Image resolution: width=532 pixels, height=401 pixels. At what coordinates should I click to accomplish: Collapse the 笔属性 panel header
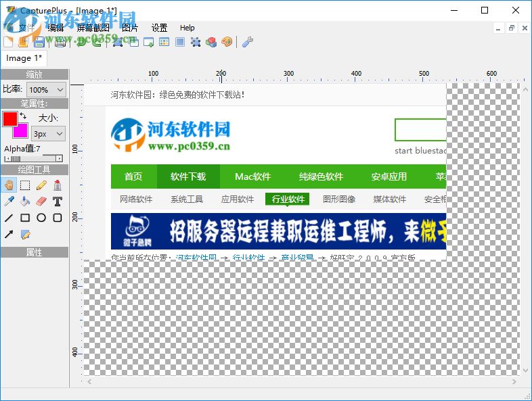point(35,103)
